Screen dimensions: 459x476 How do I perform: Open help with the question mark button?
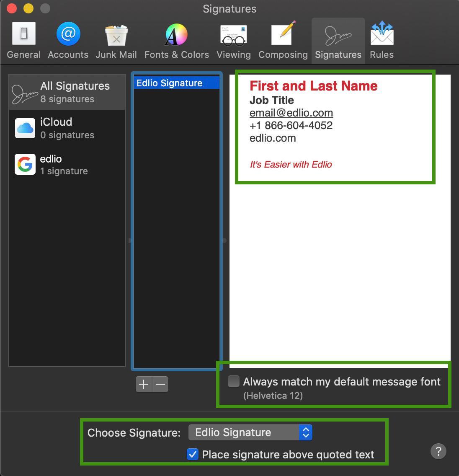(438, 451)
